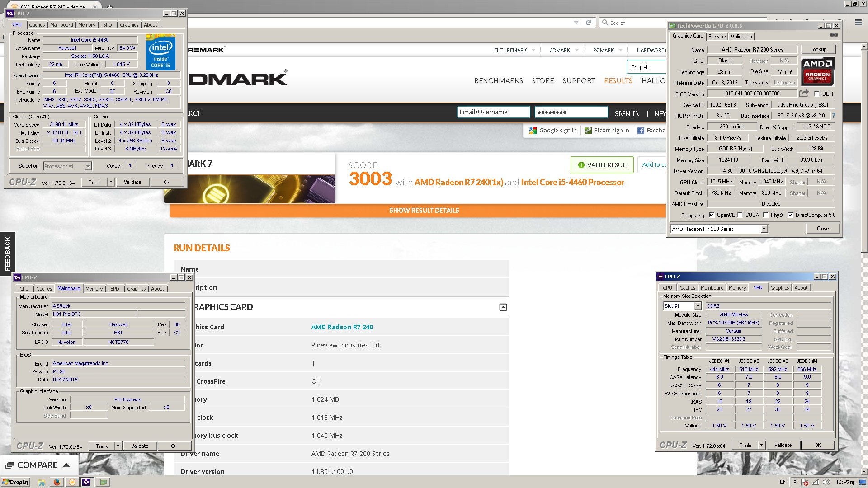Screen dimensions: 868x488
Task: Open Firefox from the taskbar
Action: tap(57, 482)
